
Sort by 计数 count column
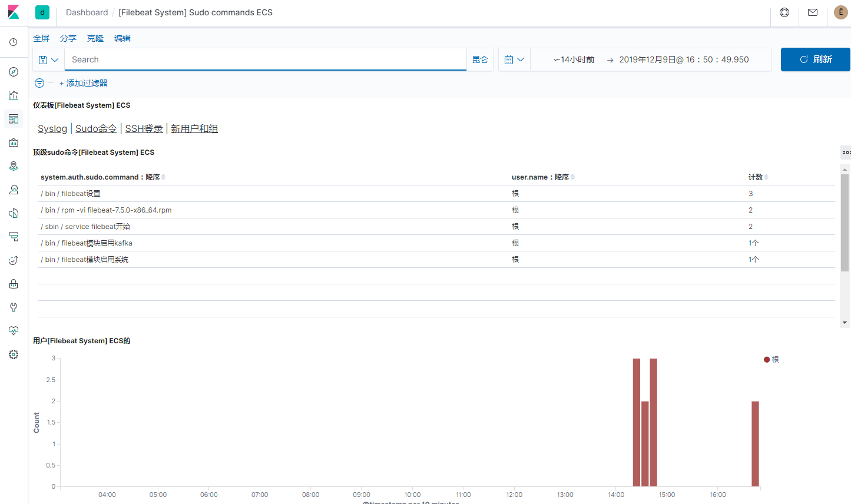759,177
